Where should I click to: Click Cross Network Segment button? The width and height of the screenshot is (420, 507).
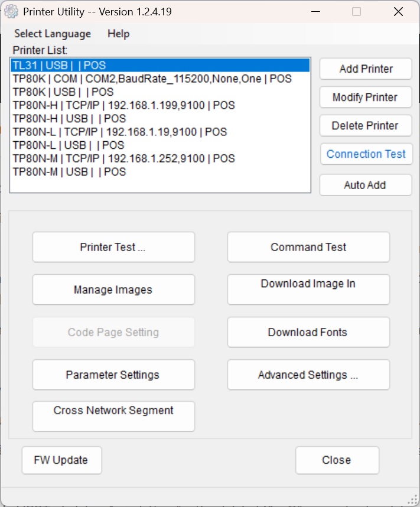click(x=113, y=416)
